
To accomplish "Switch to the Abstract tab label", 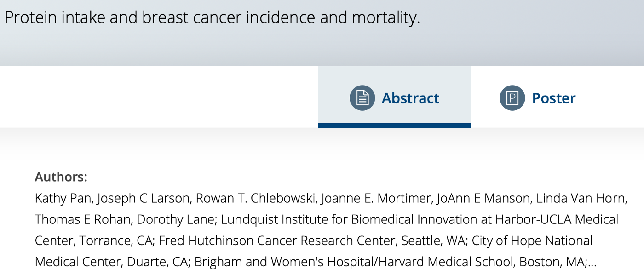I will click(x=410, y=98).
